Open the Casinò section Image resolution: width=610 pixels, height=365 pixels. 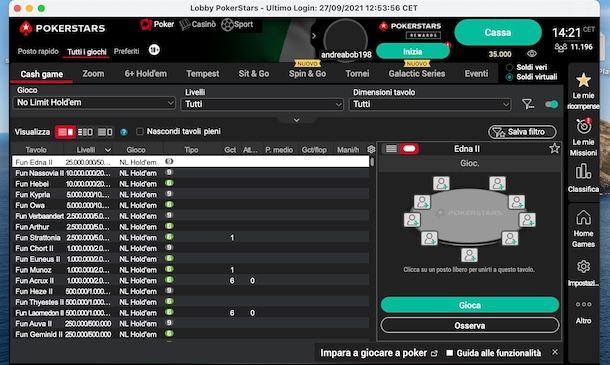click(x=198, y=25)
